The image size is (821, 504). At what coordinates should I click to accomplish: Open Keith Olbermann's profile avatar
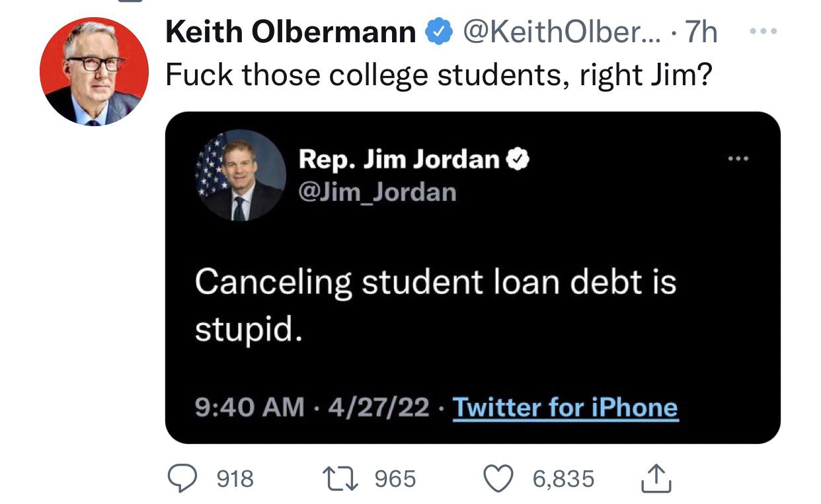click(94, 71)
